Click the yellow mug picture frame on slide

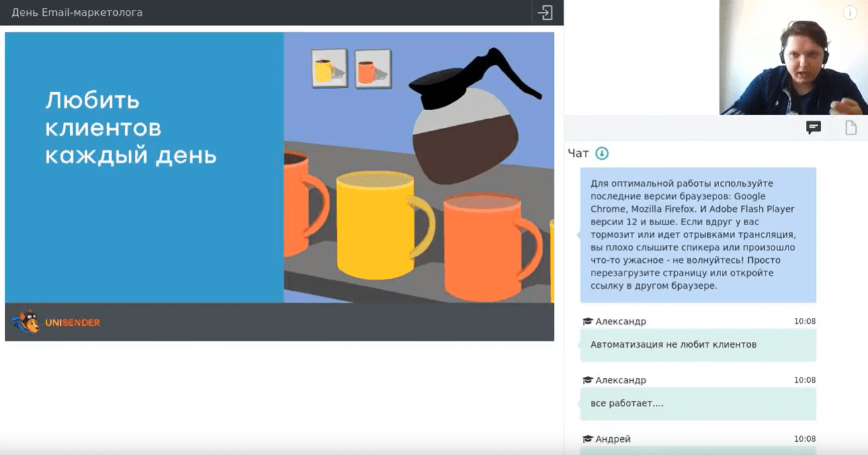pos(329,68)
